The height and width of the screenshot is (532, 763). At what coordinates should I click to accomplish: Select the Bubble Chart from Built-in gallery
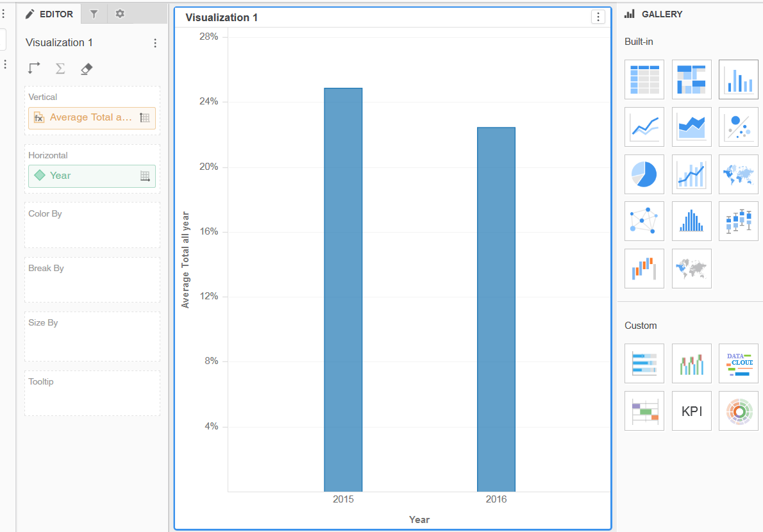(x=738, y=127)
